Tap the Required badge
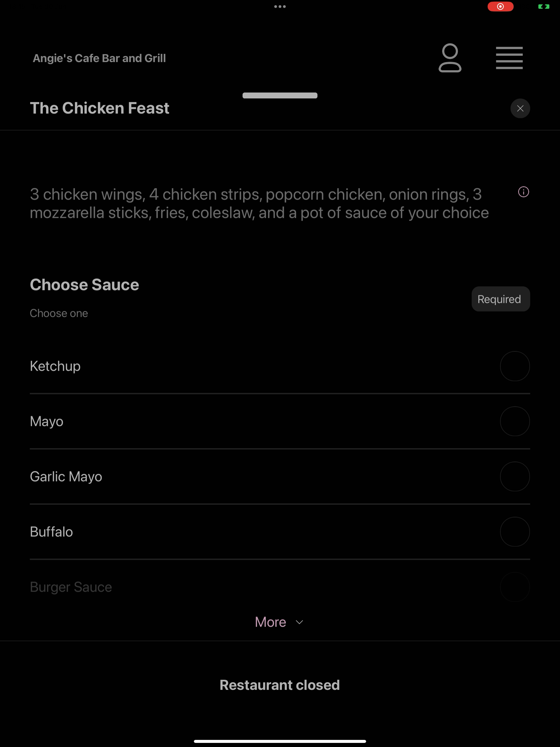The height and width of the screenshot is (747, 560). tap(501, 299)
